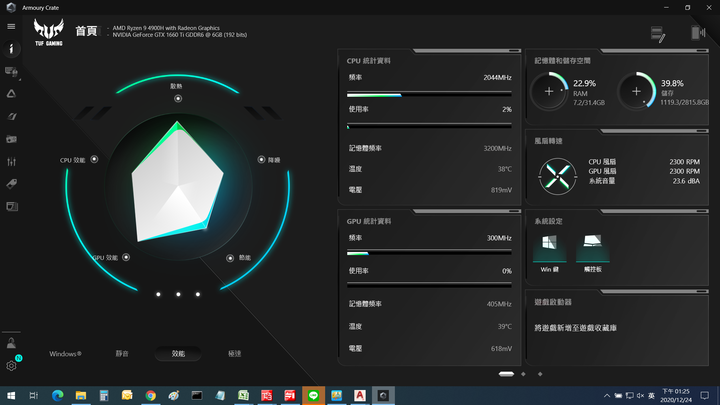This screenshot has height=405, width=720.
Task: Select the CPU 效能 radar node
Action: click(x=94, y=159)
